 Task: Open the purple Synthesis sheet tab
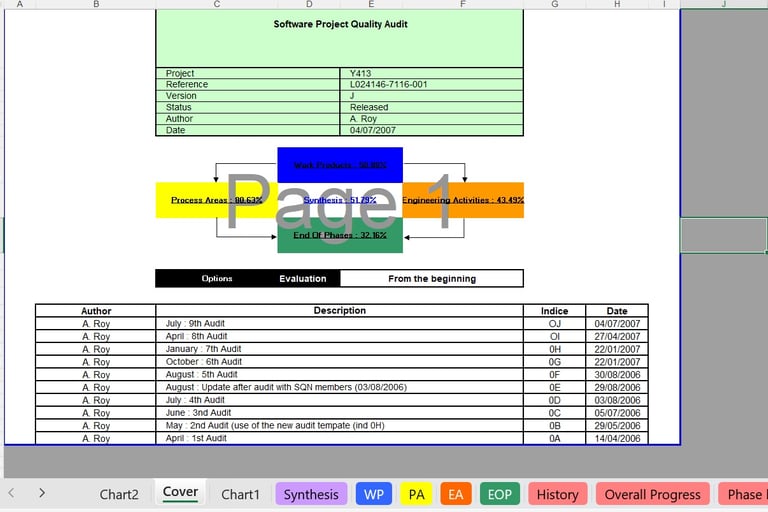[311, 494]
